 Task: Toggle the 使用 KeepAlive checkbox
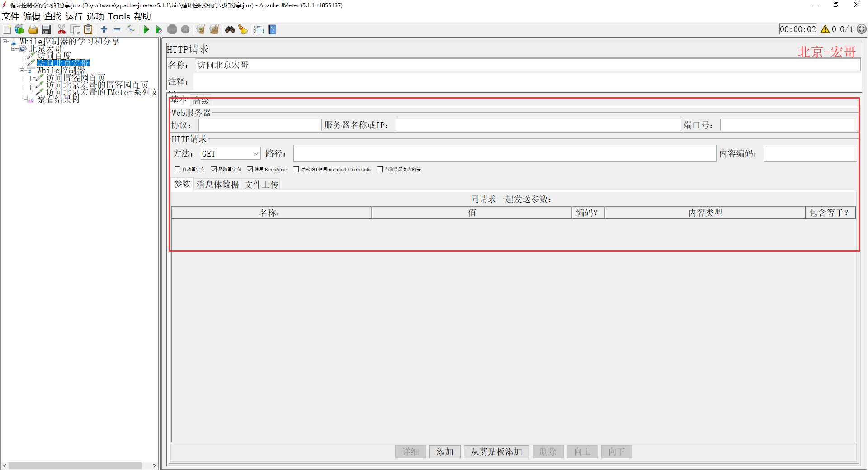pos(250,169)
